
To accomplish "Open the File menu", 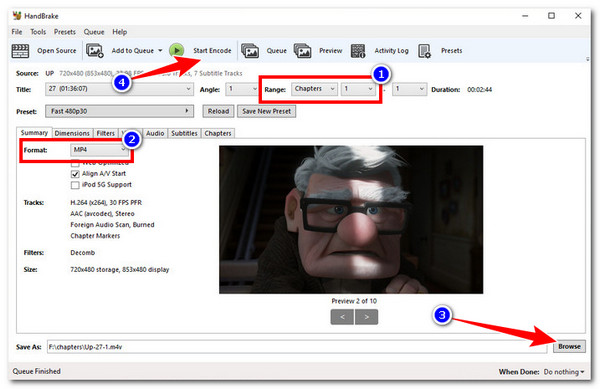I will 17,32.
